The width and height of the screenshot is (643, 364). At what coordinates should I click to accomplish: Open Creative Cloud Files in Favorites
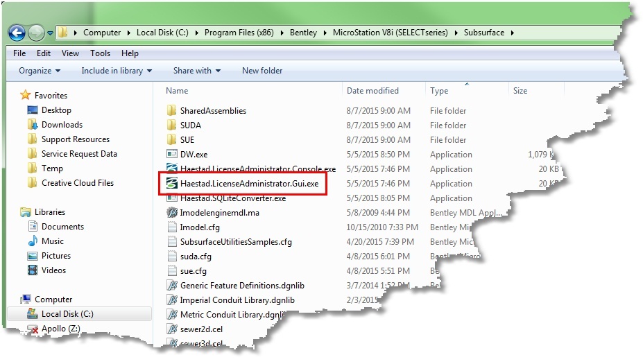[78, 183]
